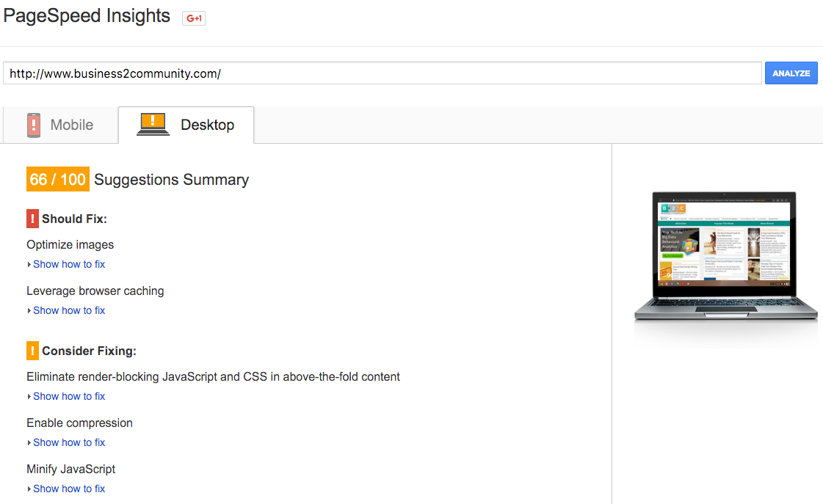Click orange exclamation icon beside Consider Fixing

click(x=32, y=351)
